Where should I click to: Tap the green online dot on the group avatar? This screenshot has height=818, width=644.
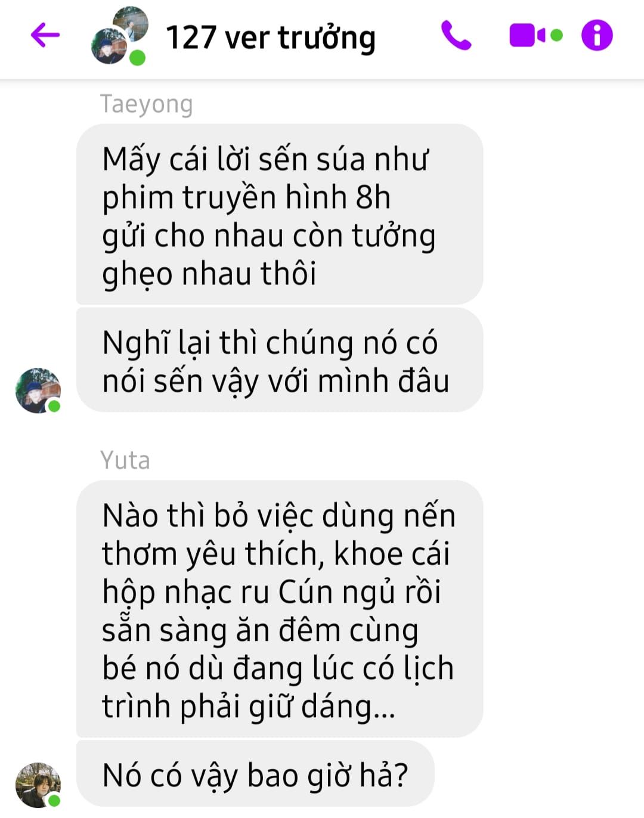138,58
